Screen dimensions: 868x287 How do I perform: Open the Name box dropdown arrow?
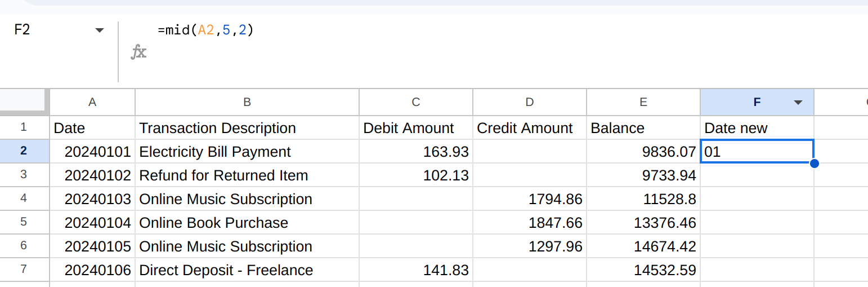tap(100, 30)
